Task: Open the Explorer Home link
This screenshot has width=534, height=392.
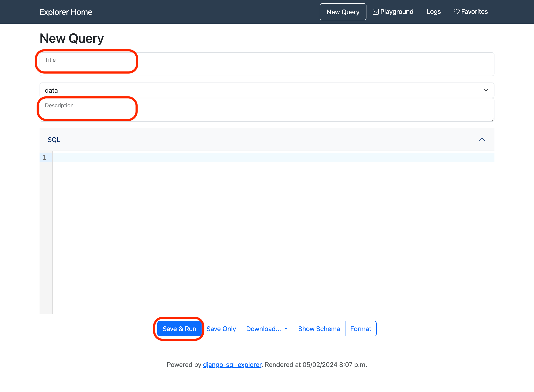Action: 66,12
